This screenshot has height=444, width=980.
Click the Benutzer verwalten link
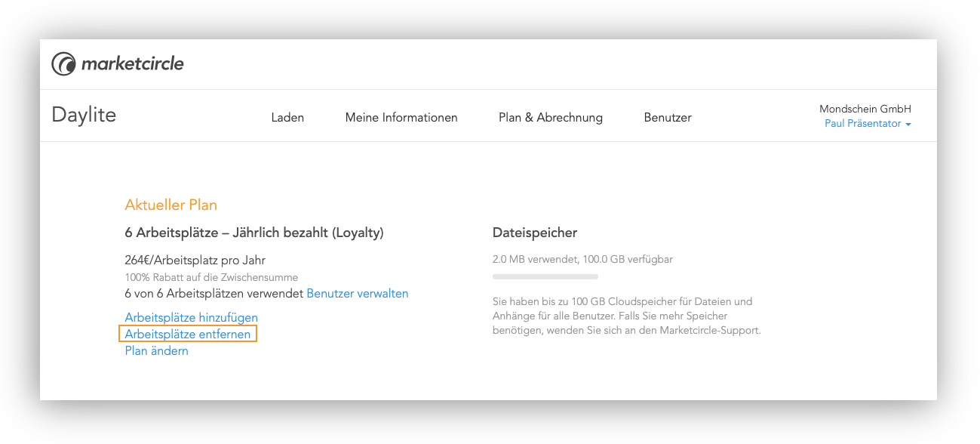358,293
